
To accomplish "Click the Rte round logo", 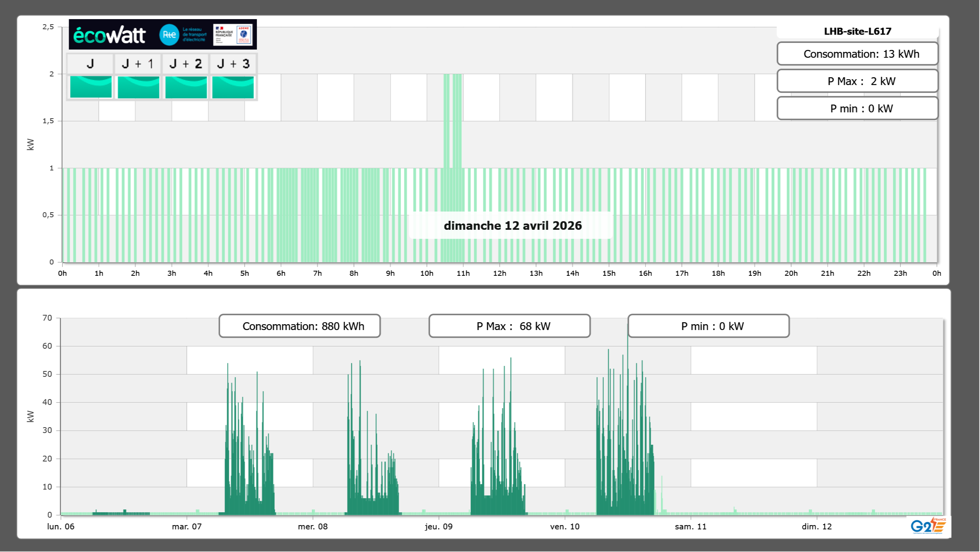I will pyautogui.click(x=169, y=35).
